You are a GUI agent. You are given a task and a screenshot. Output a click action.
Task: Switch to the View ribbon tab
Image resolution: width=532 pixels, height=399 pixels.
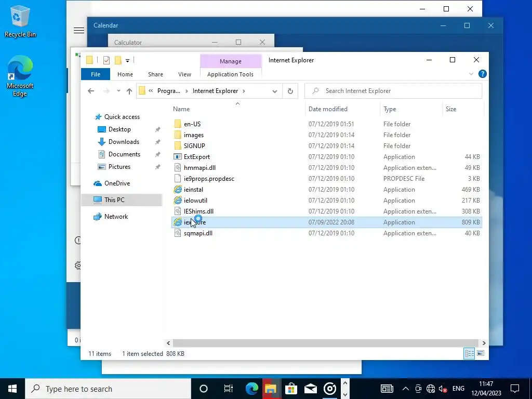(x=184, y=74)
